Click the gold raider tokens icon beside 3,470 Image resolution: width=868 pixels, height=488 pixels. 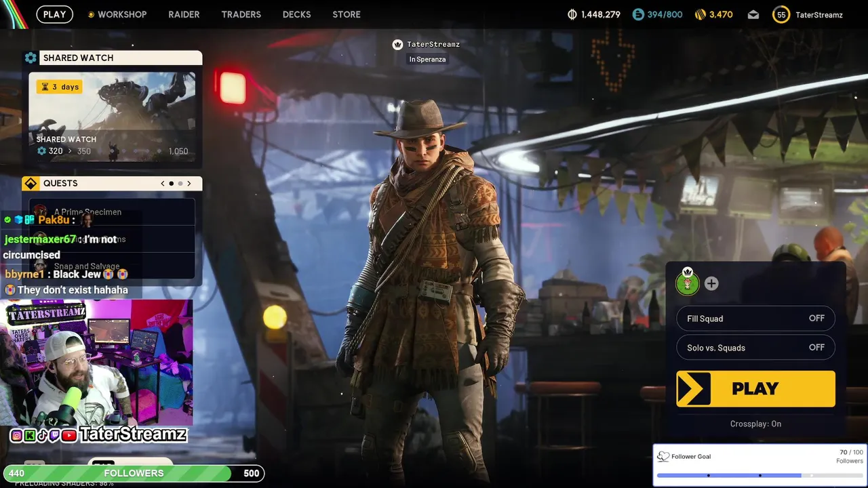701,14
